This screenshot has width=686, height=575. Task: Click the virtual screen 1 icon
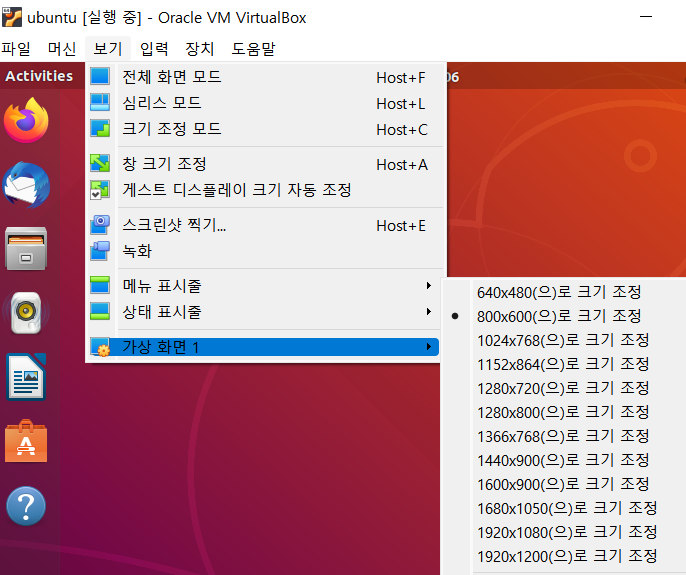click(x=100, y=347)
